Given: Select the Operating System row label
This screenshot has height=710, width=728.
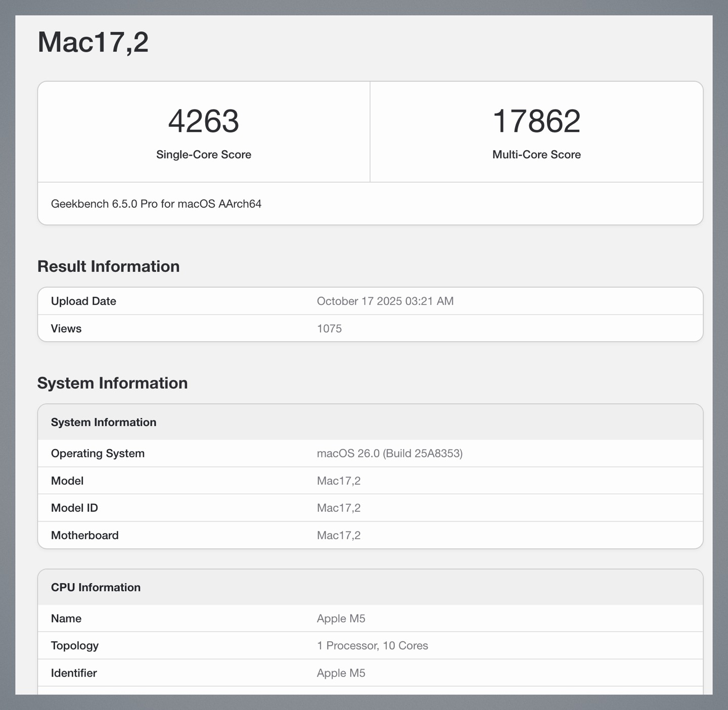Looking at the screenshot, I should pos(98,453).
